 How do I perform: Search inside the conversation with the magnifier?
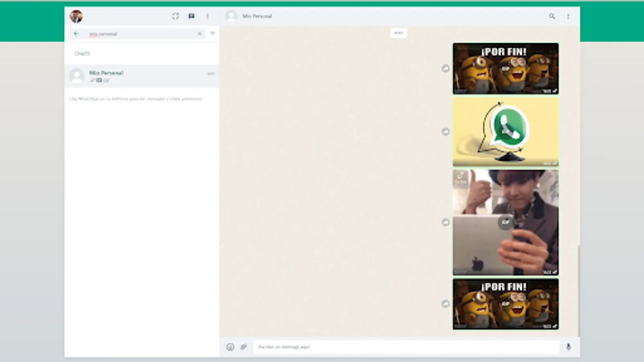[552, 16]
